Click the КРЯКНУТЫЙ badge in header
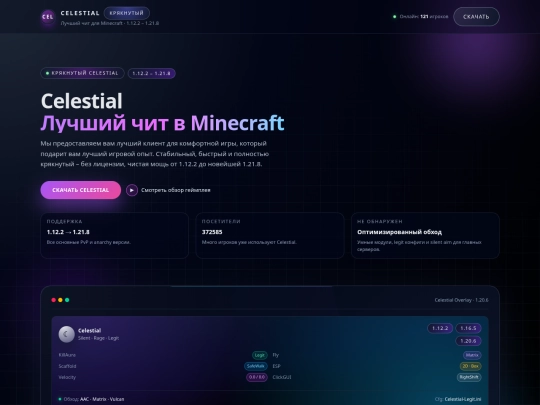The height and width of the screenshot is (405, 540). pyautogui.click(x=126, y=13)
